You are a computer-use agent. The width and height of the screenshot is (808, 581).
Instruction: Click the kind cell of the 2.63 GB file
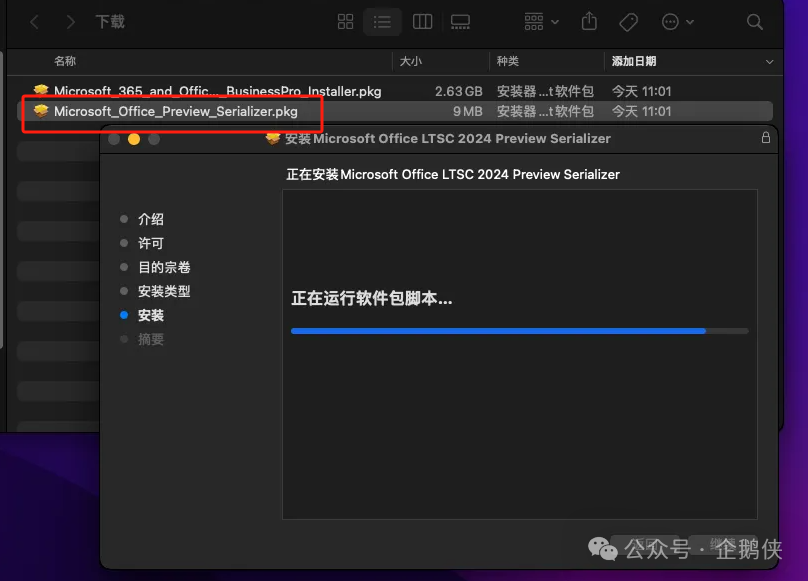545,91
